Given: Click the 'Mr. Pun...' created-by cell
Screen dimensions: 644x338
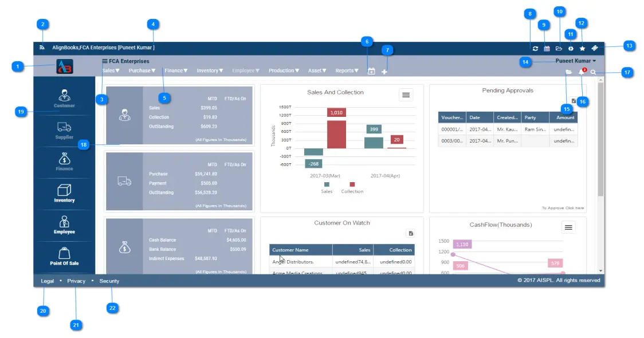Looking at the screenshot, I should pos(507,141).
